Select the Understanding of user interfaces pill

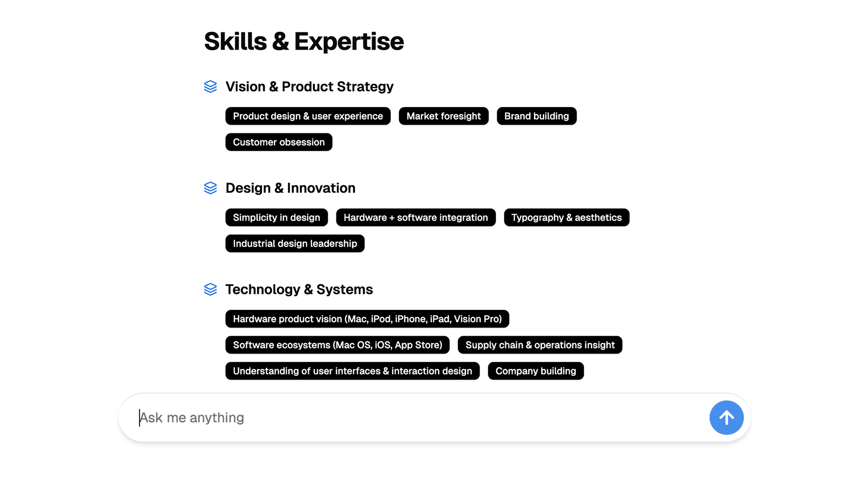352,371
